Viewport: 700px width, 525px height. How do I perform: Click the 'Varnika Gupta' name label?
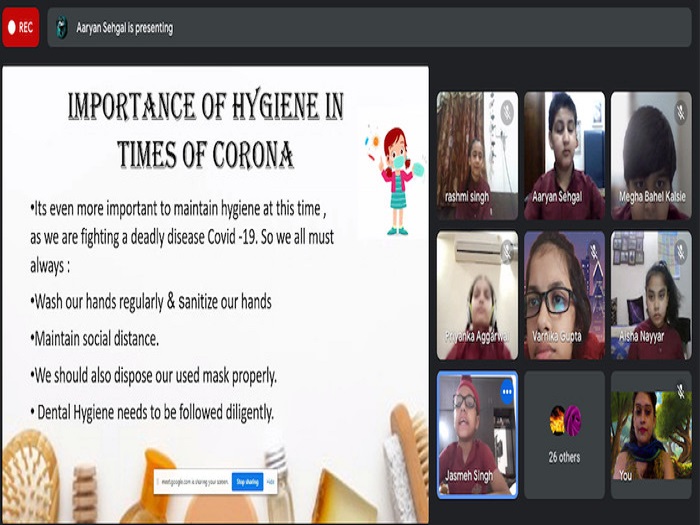pyautogui.click(x=557, y=336)
